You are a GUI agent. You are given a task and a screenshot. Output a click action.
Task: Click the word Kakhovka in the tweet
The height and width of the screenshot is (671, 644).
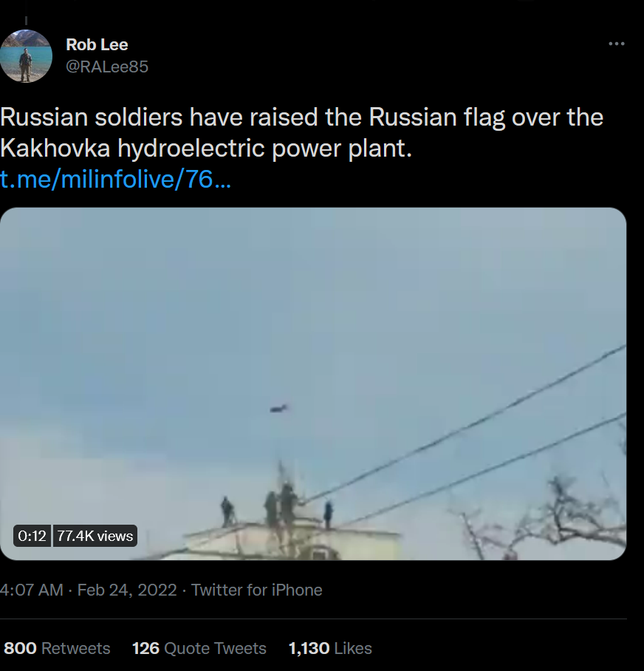click(55, 149)
